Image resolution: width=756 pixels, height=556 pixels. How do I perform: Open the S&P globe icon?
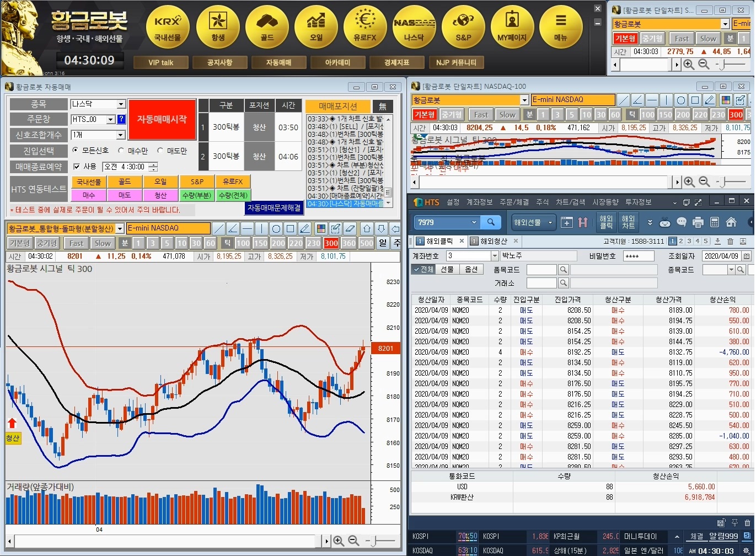click(463, 26)
